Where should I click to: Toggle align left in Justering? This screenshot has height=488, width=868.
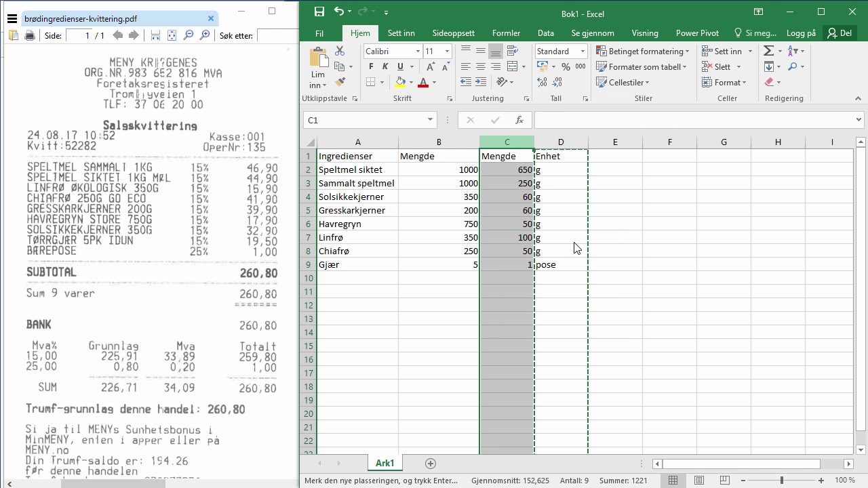(x=465, y=66)
